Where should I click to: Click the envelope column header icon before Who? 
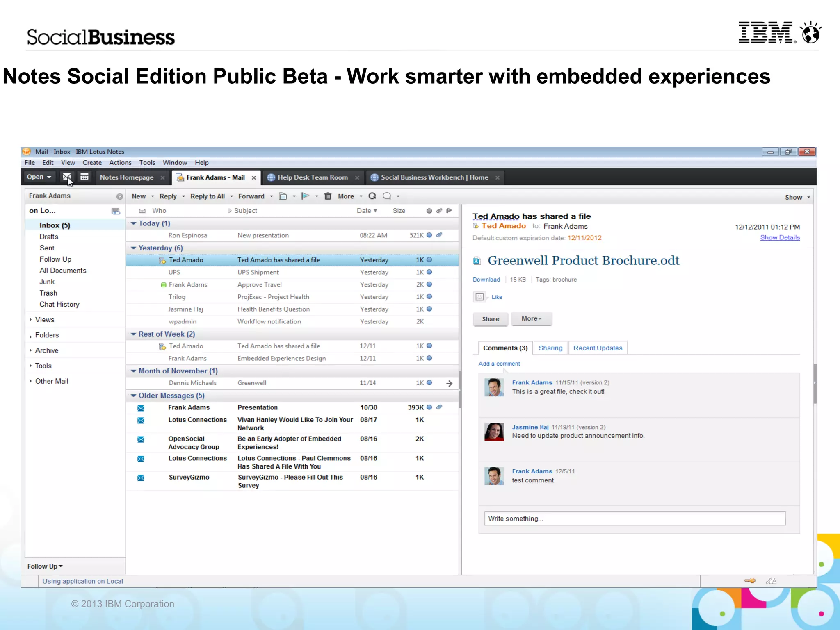click(142, 211)
